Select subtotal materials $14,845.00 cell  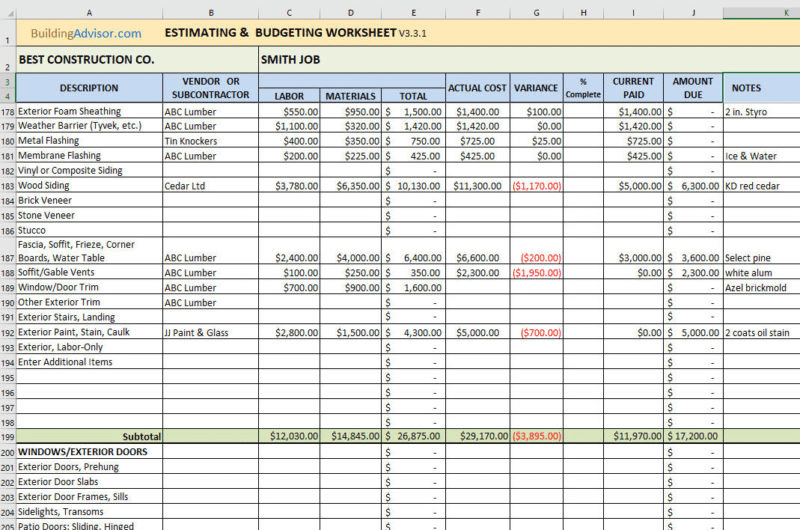(351, 436)
